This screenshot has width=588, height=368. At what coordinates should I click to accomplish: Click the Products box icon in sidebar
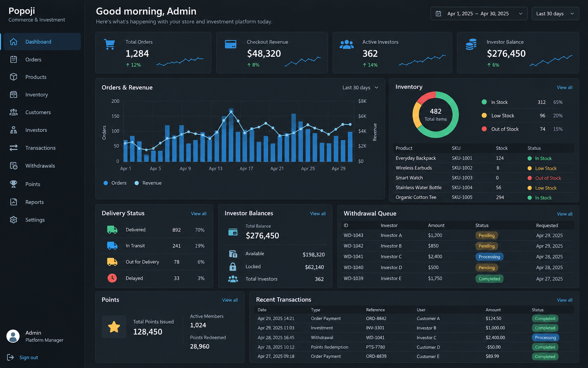[13, 77]
